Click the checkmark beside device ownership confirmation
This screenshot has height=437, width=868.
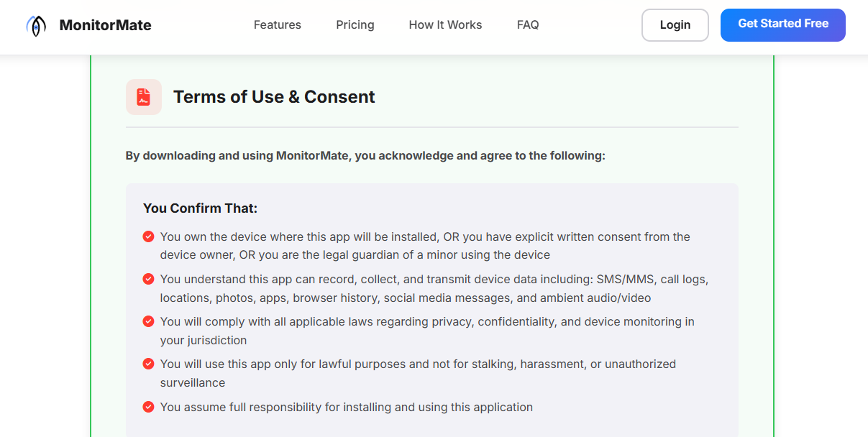[148, 236]
